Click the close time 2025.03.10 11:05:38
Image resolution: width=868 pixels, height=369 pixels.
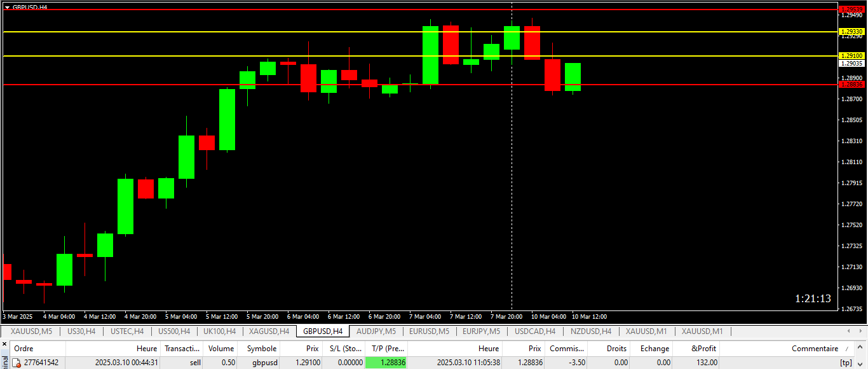pos(468,363)
